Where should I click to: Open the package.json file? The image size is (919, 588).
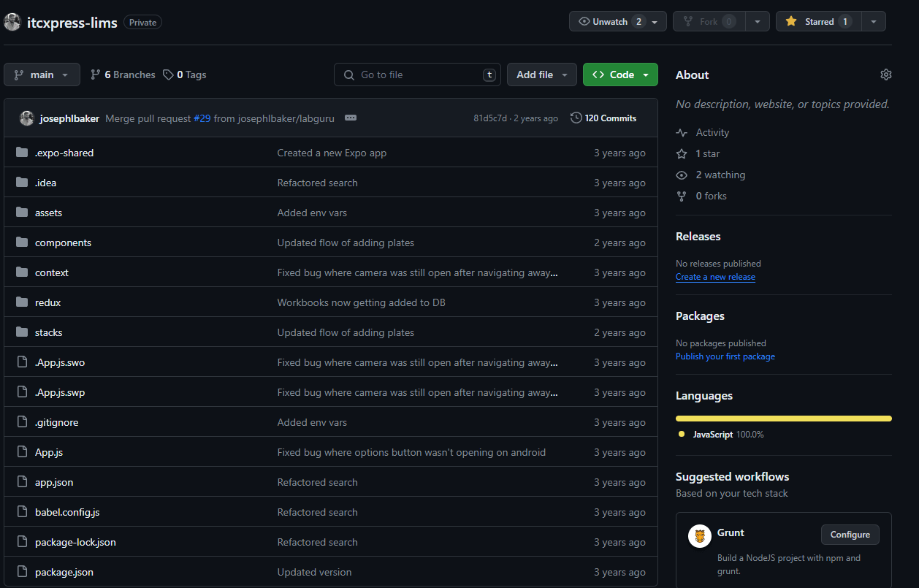[64, 572]
